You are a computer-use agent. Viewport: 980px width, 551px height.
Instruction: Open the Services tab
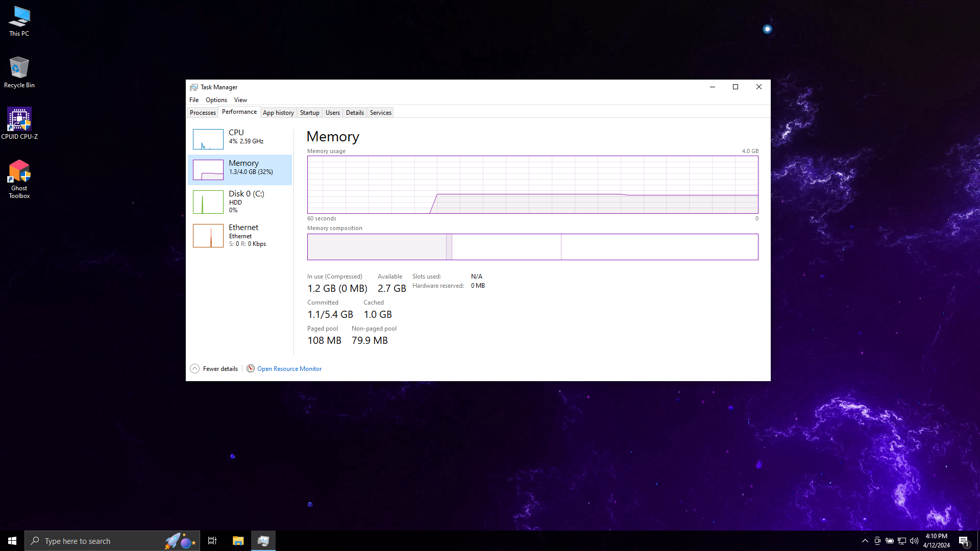pyautogui.click(x=380, y=113)
